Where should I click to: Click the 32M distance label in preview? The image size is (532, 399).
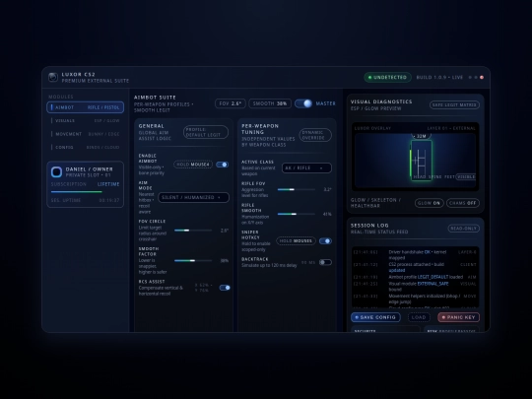coord(421,136)
